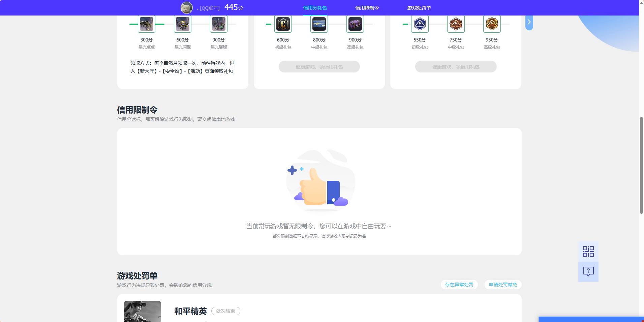Open the 950分 高级礼包 gold badge icon
Image resolution: width=644 pixels, height=322 pixels.
(x=492, y=24)
